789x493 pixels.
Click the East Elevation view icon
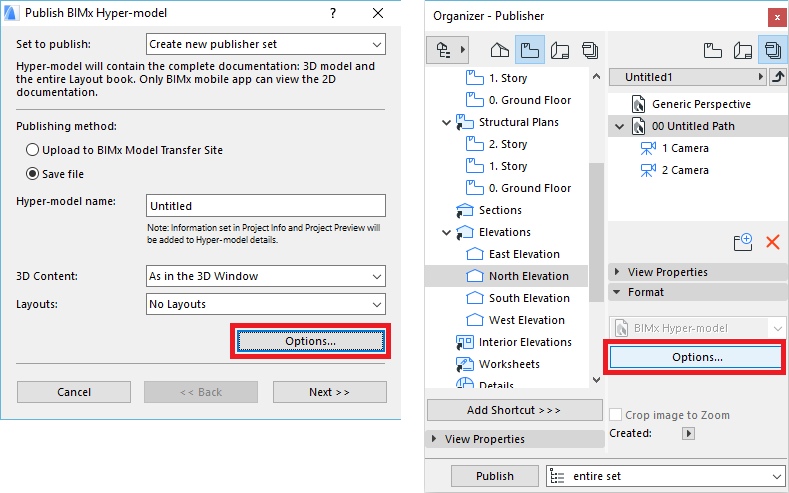click(x=475, y=255)
